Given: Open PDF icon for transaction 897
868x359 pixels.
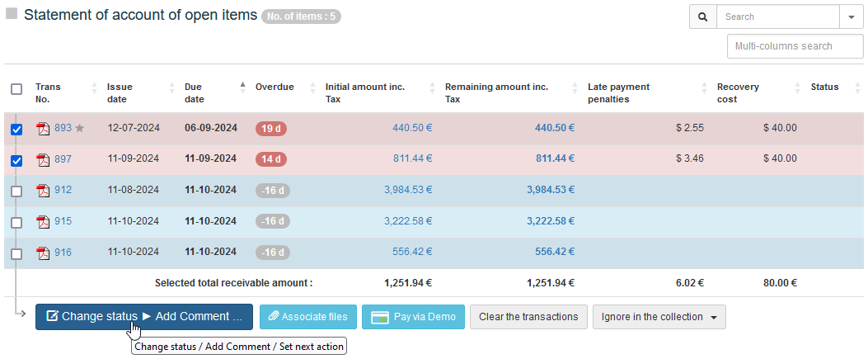Looking at the screenshot, I should pyautogui.click(x=43, y=160).
